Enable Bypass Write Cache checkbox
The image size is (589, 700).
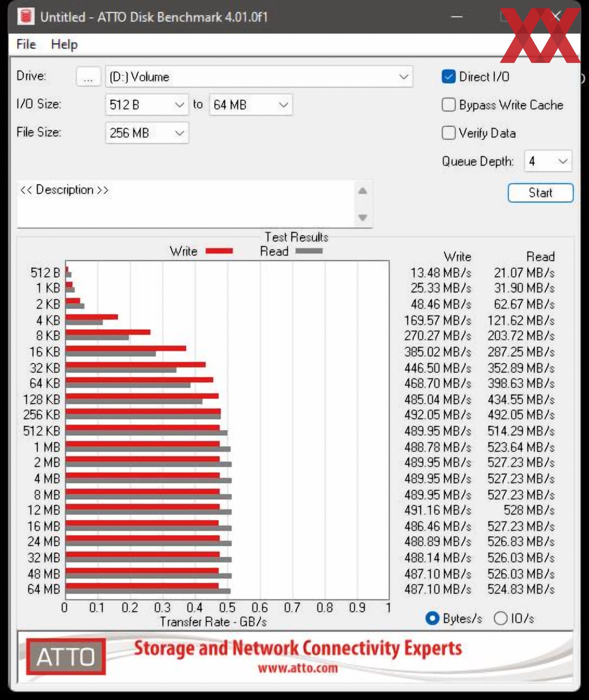(x=448, y=105)
